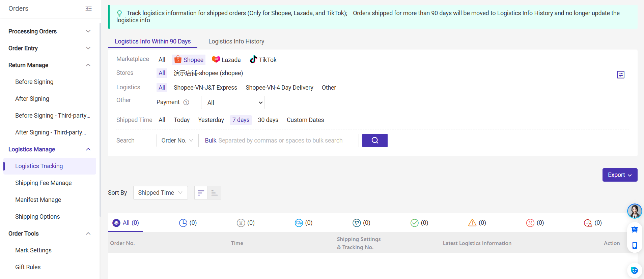Open the feedback chat board icon
Screen dimensions: 644x279
pyautogui.click(x=635, y=230)
